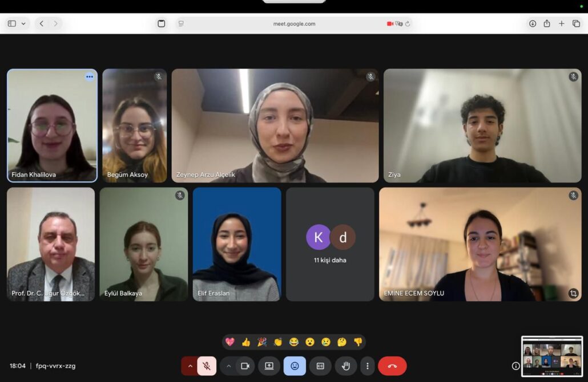Screen dimensions: 588x382
Task: Show Safari tab overview
Action: pyautogui.click(x=576, y=23)
